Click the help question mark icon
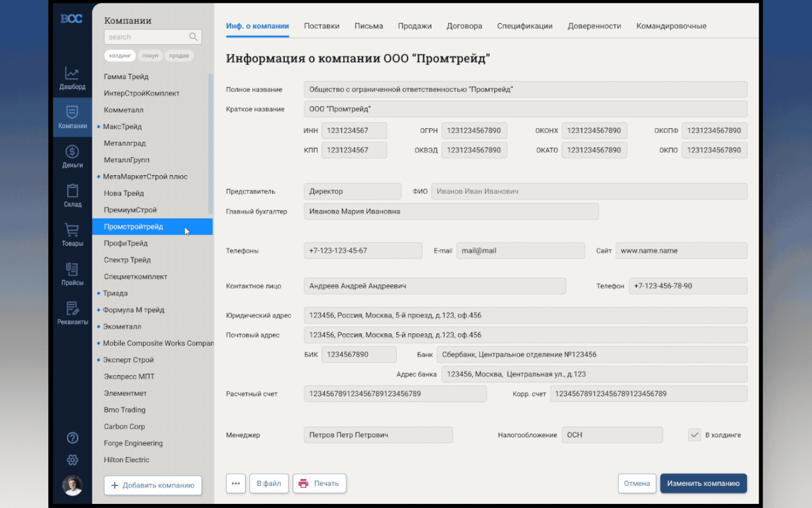This screenshot has width=812, height=508. coord(72,438)
